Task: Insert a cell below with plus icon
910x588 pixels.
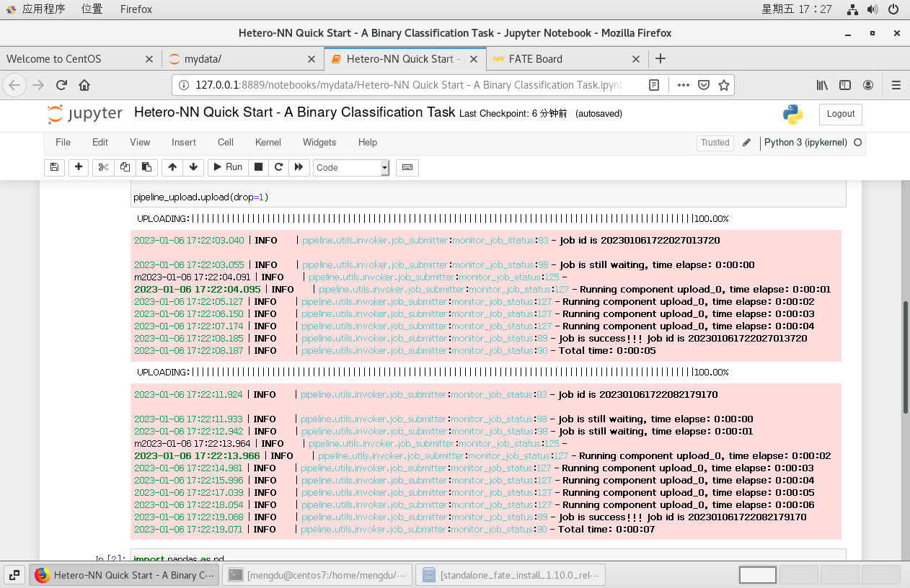Action: click(x=79, y=167)
